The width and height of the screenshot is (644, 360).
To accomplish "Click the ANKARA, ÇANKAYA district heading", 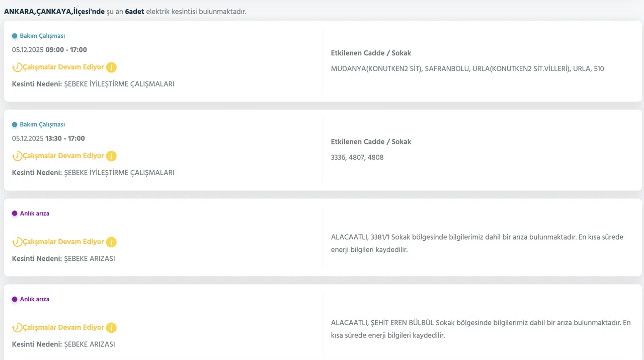I will tap(54, 11).
